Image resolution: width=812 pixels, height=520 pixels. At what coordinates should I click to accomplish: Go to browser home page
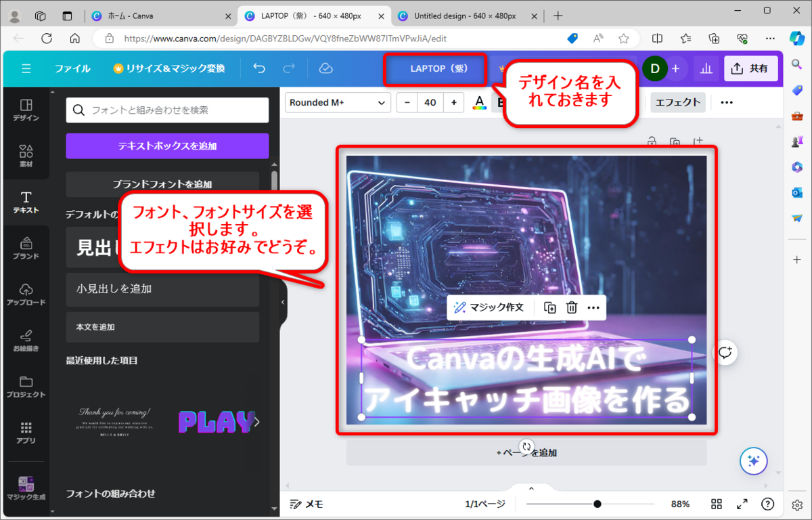(x=74, y=39)
